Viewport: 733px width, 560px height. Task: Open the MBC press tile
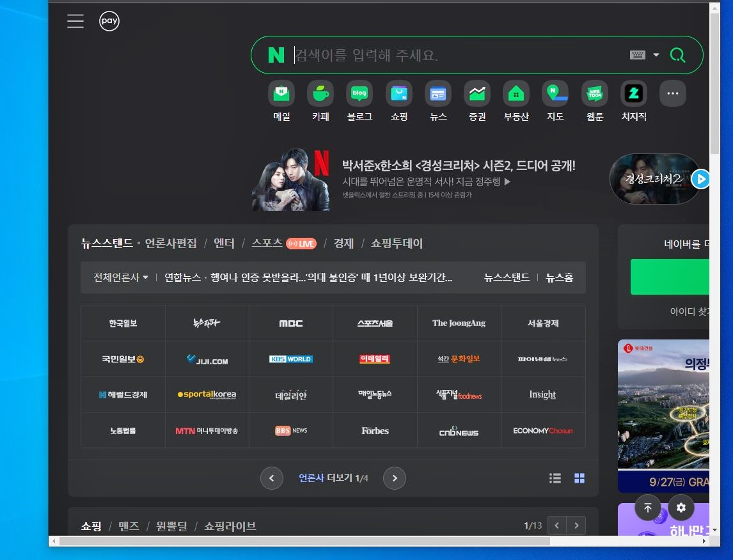click(291, 323)
